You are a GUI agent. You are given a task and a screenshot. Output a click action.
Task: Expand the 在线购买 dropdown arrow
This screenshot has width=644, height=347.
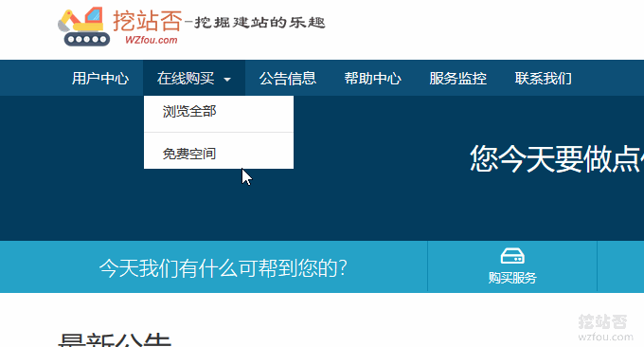[227, 79]
